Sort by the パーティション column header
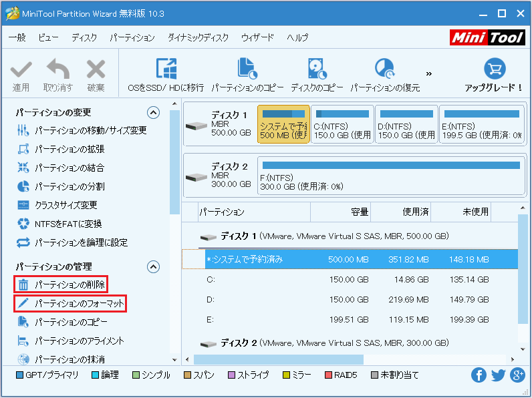532x398 pixels. tap(254, 212)
